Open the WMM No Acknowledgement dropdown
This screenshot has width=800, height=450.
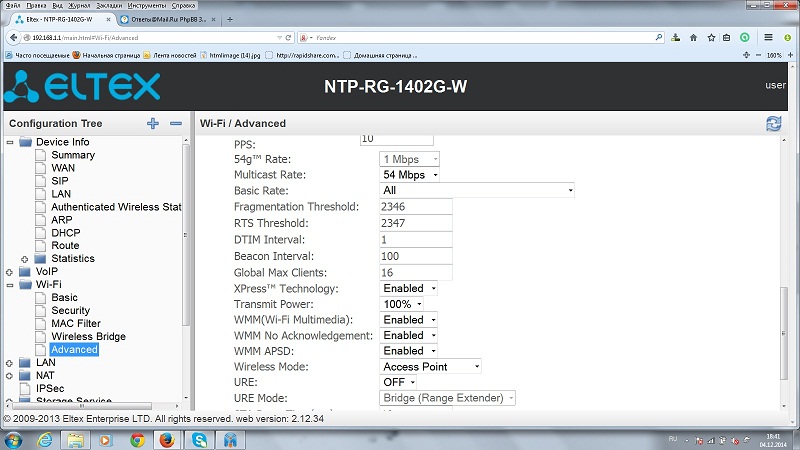click(x=408, y=335)
